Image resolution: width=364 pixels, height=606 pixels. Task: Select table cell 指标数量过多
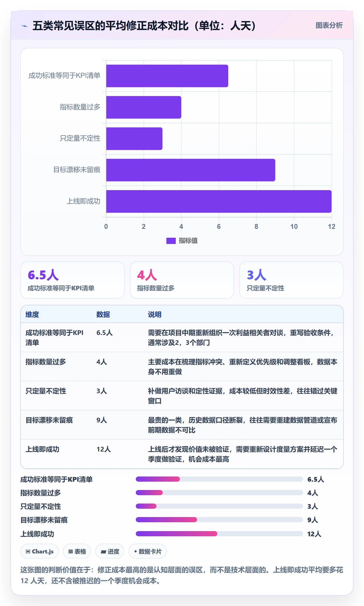pyautogui.click(x=46, y=362)
